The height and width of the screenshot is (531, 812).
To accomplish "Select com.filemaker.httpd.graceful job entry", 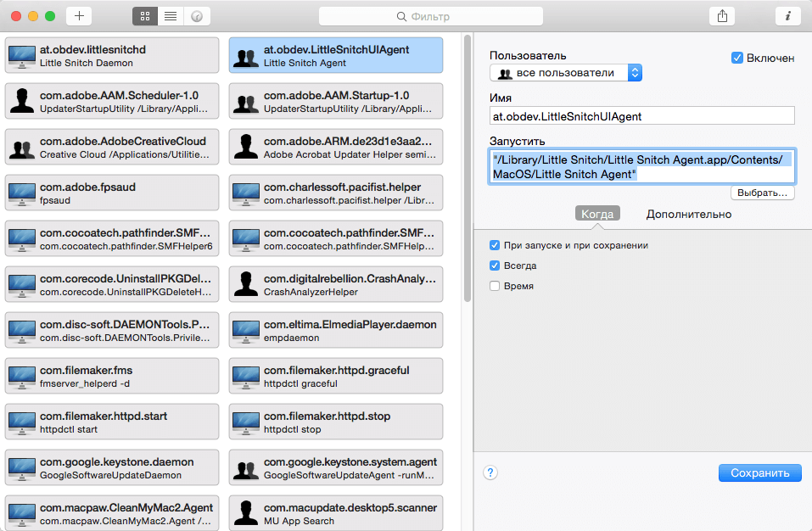I will coord(335,377).
